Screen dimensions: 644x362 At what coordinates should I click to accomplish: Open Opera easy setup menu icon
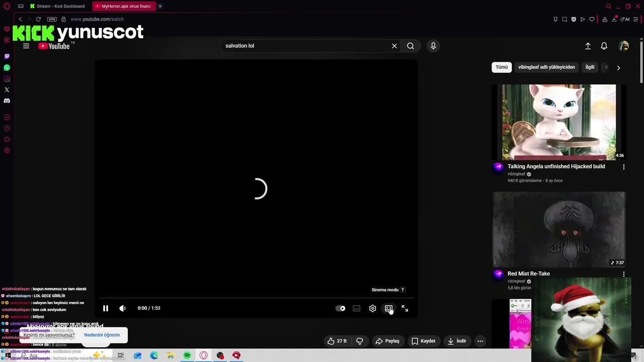point(636,19)
